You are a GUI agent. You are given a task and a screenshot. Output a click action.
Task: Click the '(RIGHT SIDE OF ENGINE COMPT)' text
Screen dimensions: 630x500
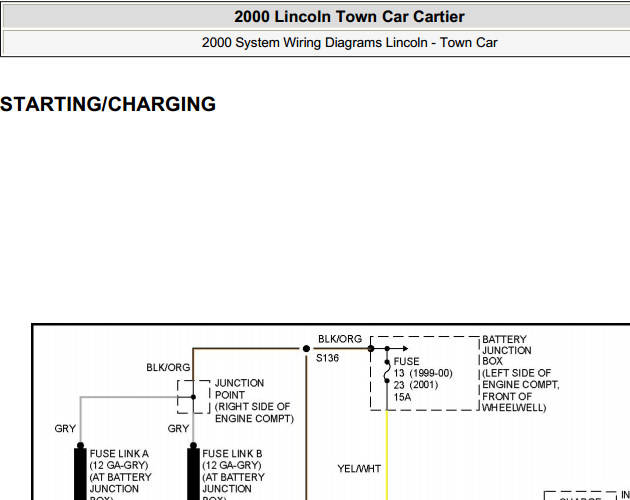[x=254, y=412]
